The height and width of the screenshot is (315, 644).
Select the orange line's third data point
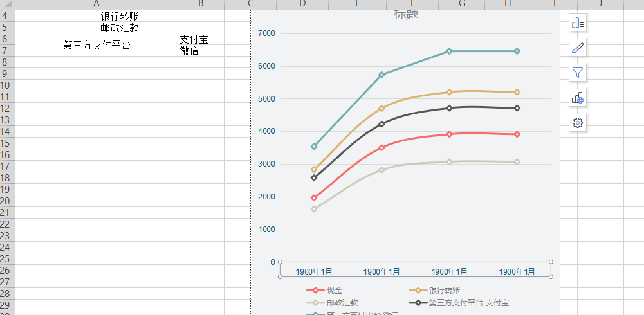(x=449, y=92)
